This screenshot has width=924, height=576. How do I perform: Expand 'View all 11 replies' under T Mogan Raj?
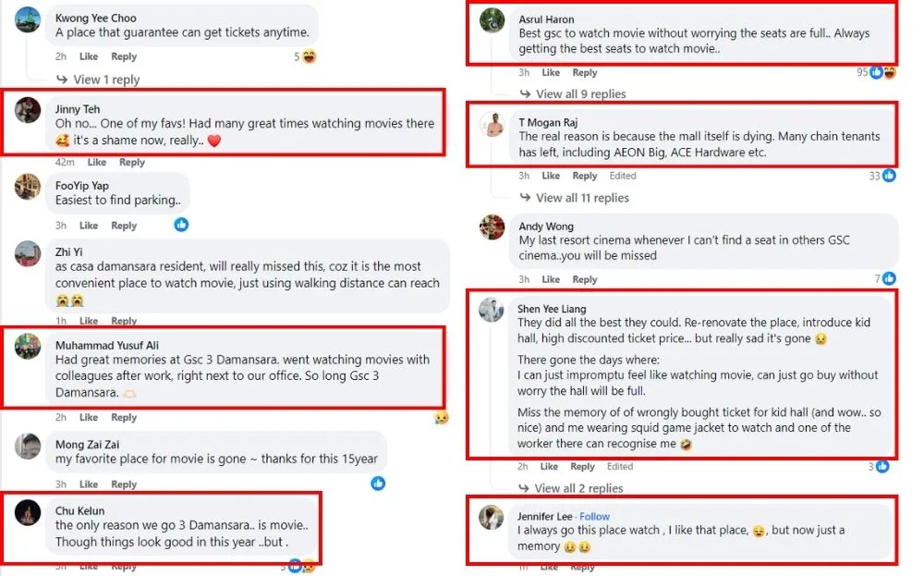[582, 197]
